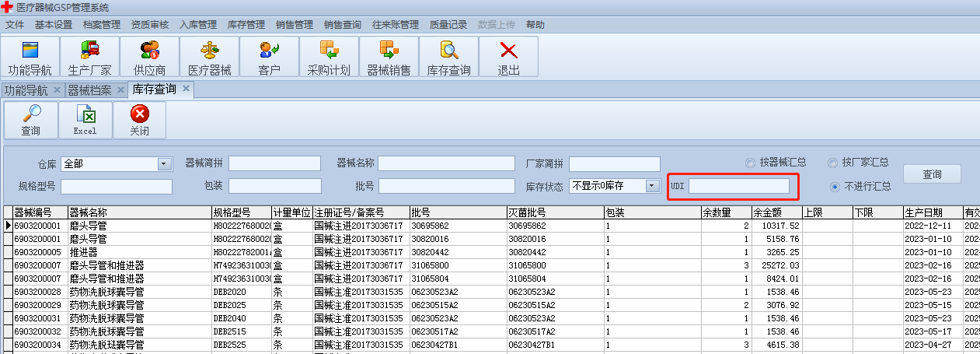Switch to the 器械档案 tab
Image resolution: width=980 pixels, height=354 pixels.
90,90
